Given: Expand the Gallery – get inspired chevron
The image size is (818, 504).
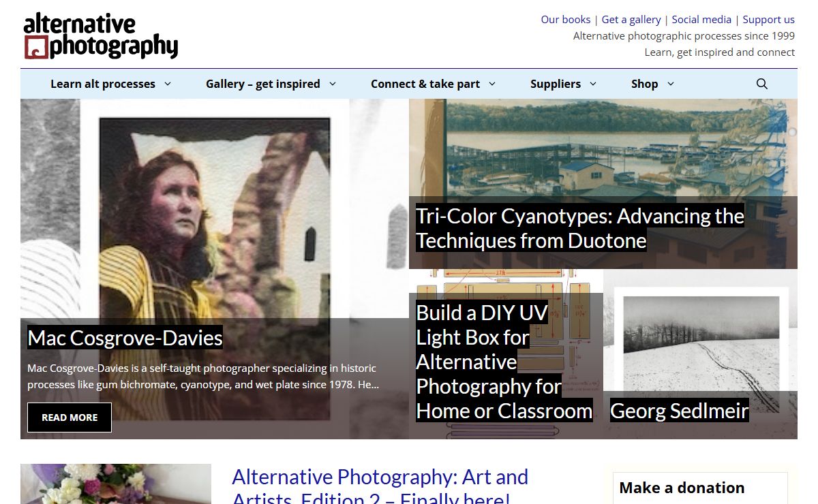Looking at the screenshot, I should pos(333,84).
